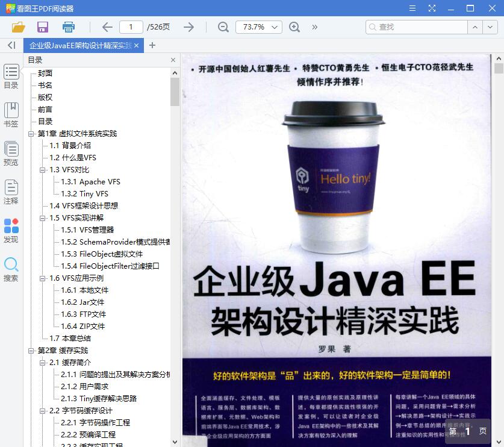Click the page number input field
This screenshot has width=504, height=447.
point(131,27)
